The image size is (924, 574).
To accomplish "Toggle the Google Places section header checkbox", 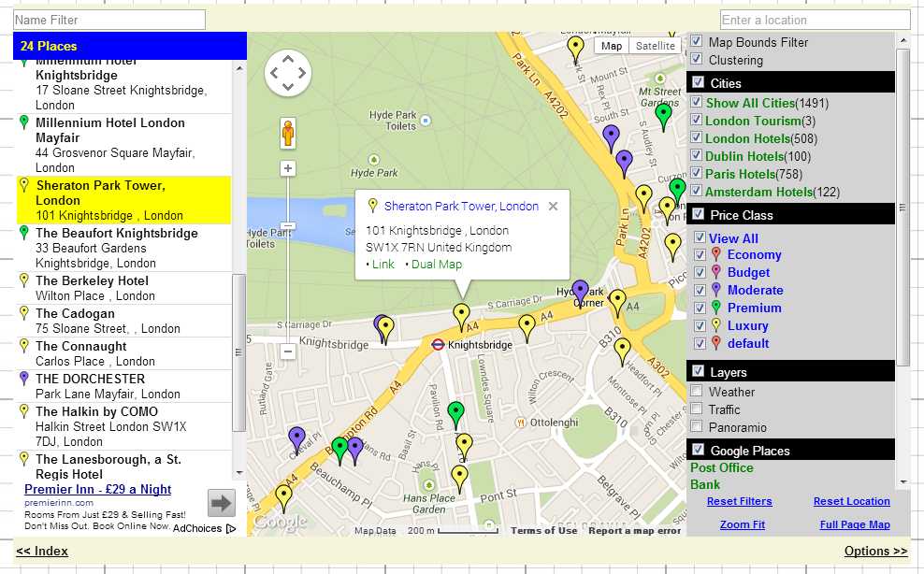I will (699, 449).
